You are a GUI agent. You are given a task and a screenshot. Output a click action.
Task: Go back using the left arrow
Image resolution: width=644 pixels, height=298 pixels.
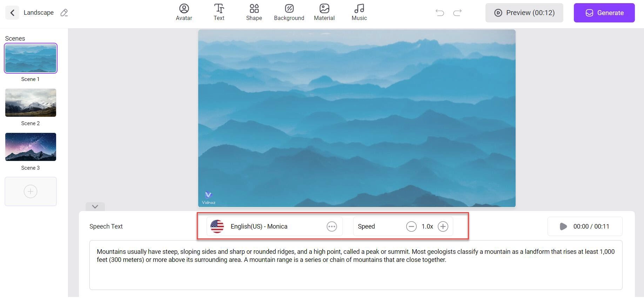[12, 13]
